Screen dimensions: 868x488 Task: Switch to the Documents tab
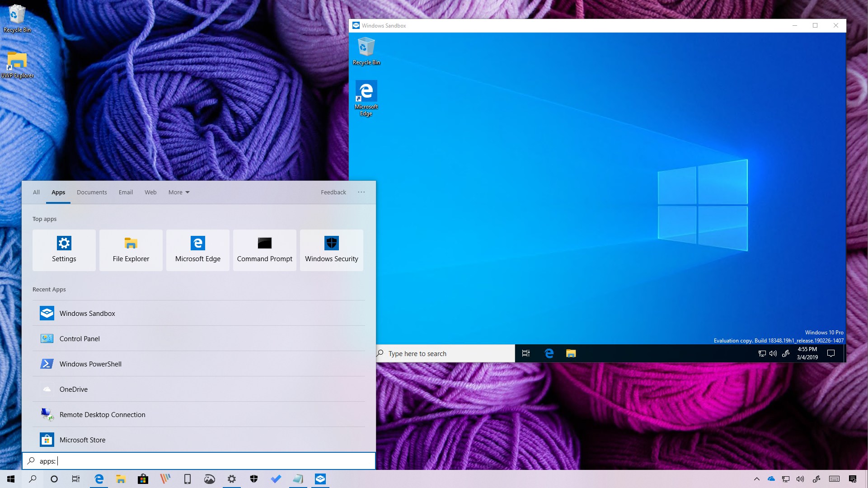coord(92,192)
